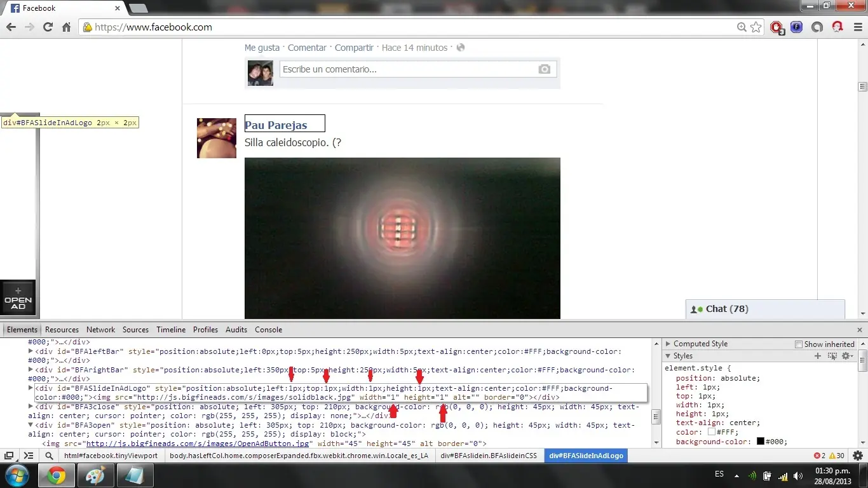
Task: Collapse the Styles section
Action: point(668,356)
